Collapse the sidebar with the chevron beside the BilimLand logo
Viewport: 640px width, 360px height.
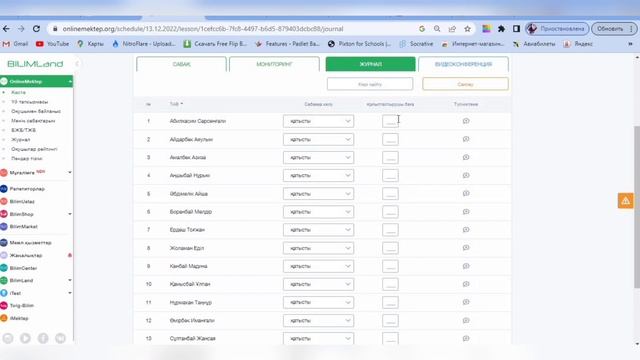(x=77, y=64)
